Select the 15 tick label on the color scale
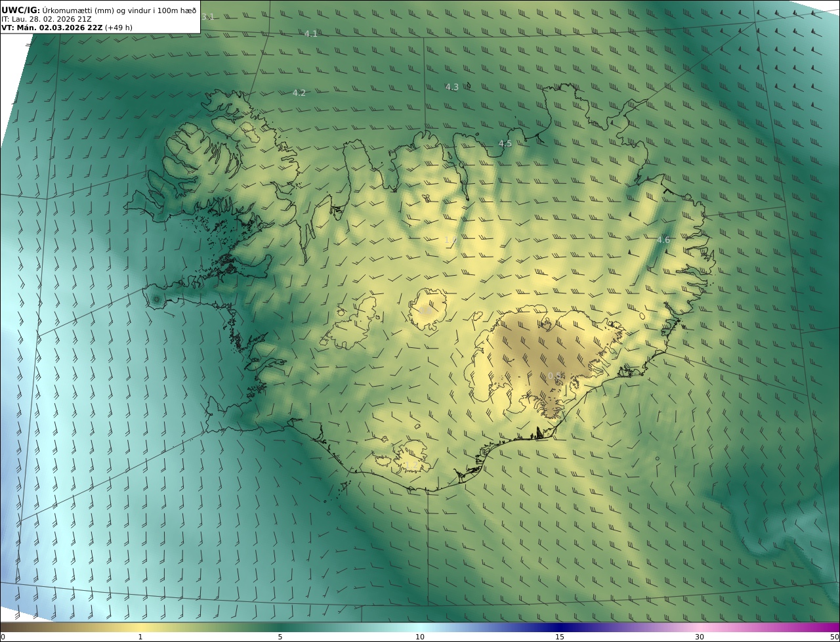The width and height of the screenshot is (840, 642). coord(560,637)
